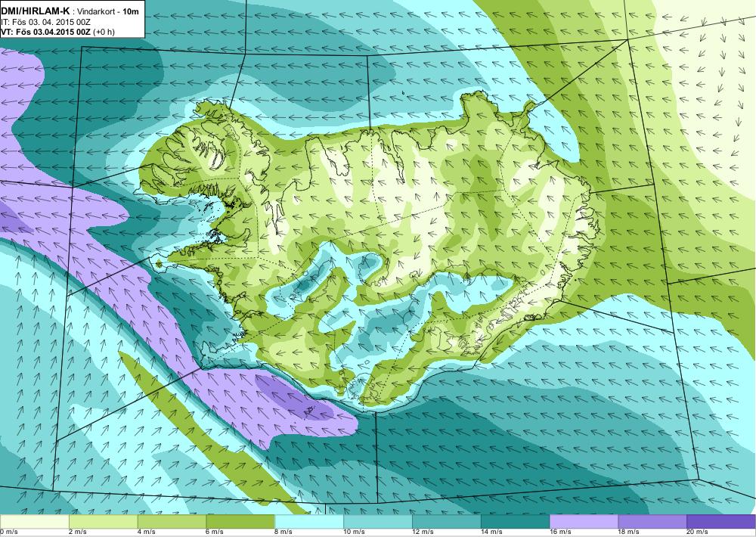Click the green 4–6 m/s legend swatch
The height and width of the screenshot is (537, 756).
172,522
